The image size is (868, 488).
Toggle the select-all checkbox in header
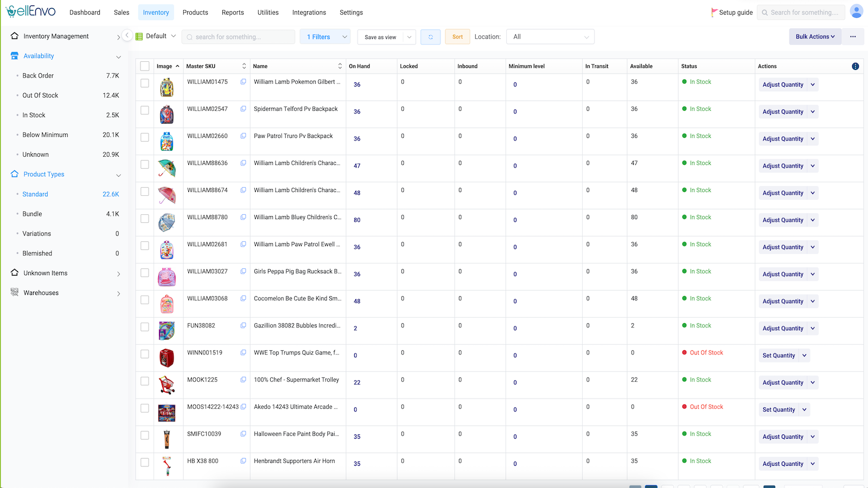coord(145,66)
